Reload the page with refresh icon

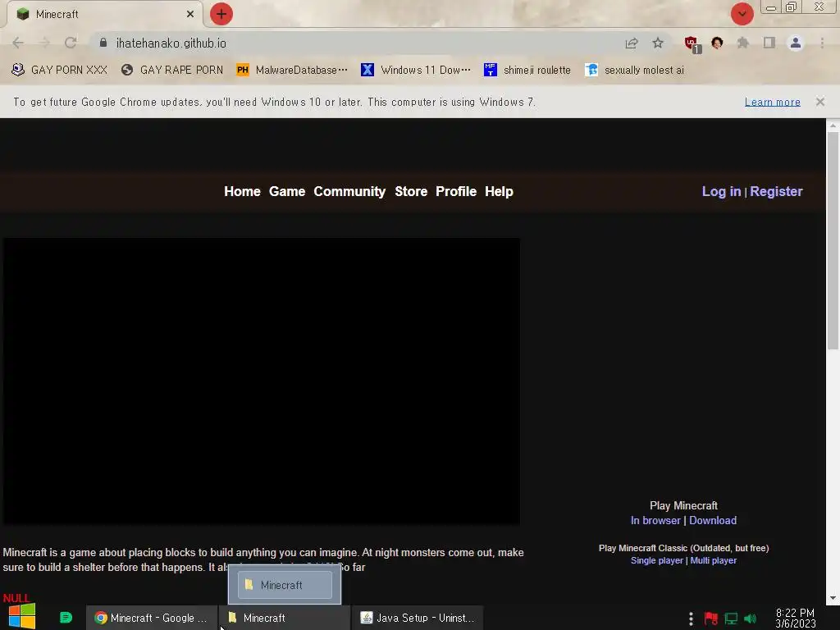tap(71, 43)
